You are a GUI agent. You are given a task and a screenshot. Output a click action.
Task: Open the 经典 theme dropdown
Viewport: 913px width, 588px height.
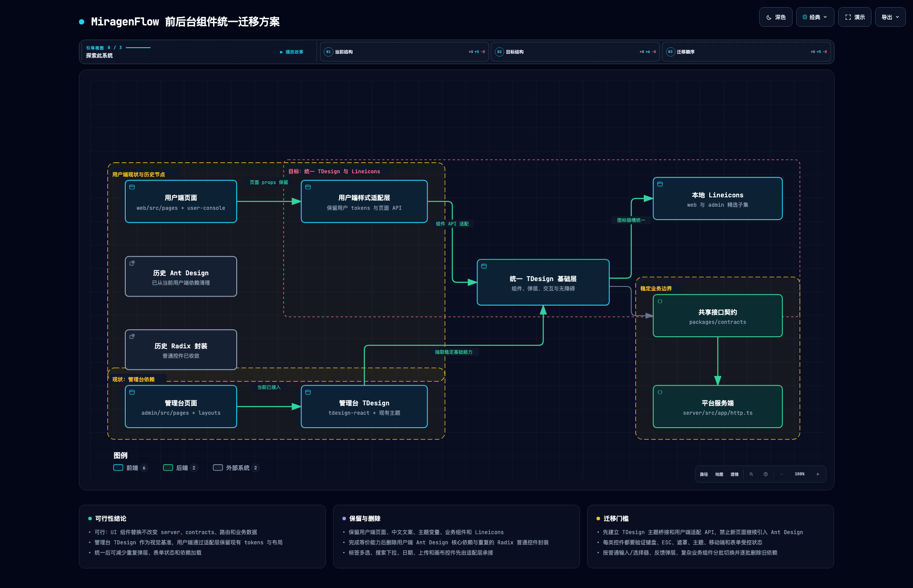click(815, 17)
